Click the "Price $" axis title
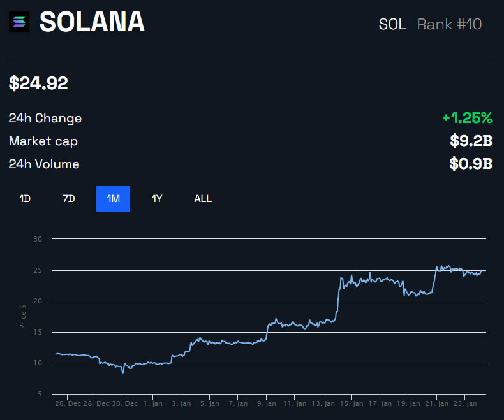 [x=23, y=317]
